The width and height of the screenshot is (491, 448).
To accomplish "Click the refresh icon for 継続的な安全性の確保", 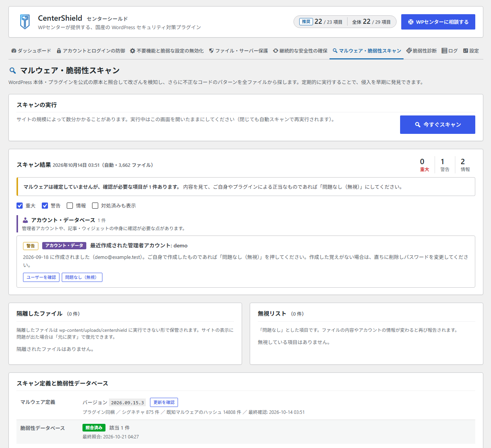I will tap(275, 51).
